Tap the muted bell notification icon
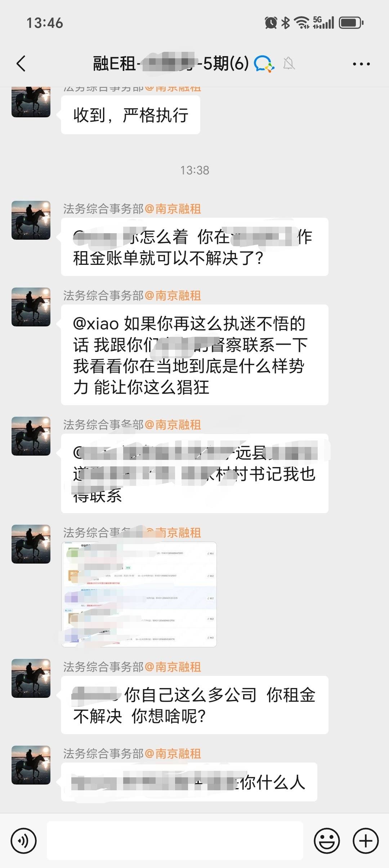This screenshot has height=868, width=389. tap(289, 64)
